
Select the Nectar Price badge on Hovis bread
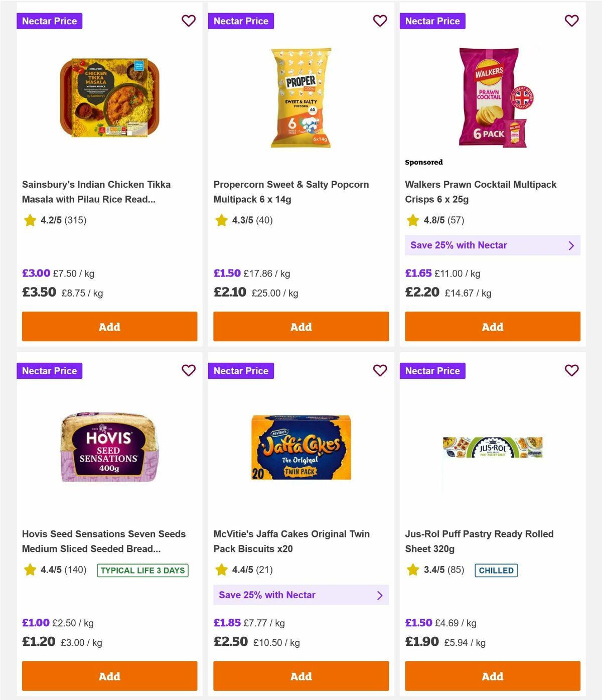pyautogui.click(x=49, y=370)
